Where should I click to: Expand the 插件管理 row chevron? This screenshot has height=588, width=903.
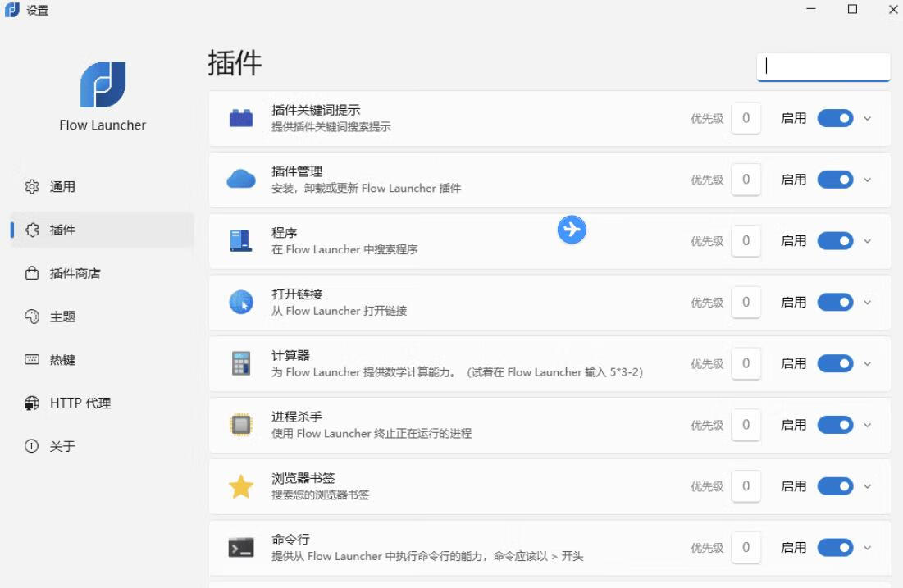(x=867, y=180)
